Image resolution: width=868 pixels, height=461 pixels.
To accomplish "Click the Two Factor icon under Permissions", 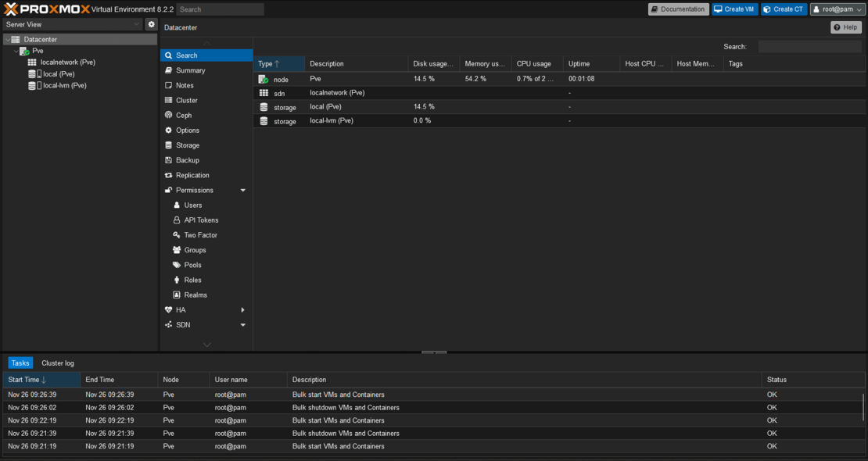I will coord(178,234).
